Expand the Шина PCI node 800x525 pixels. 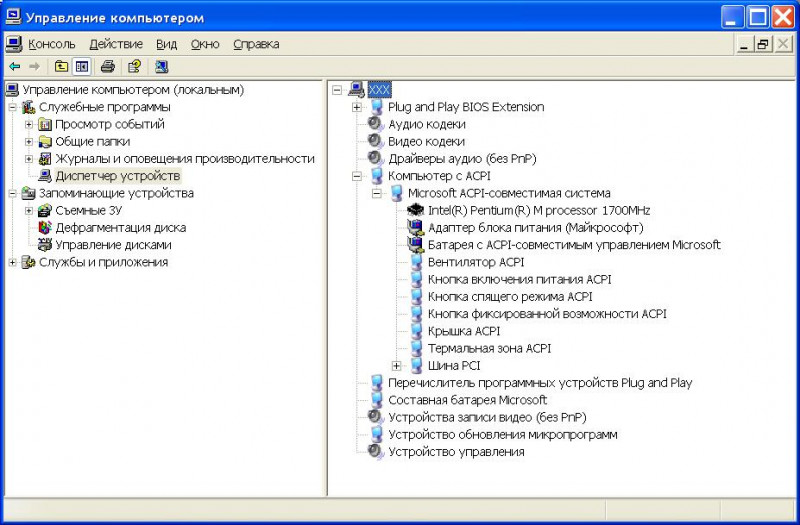(397, 366)
